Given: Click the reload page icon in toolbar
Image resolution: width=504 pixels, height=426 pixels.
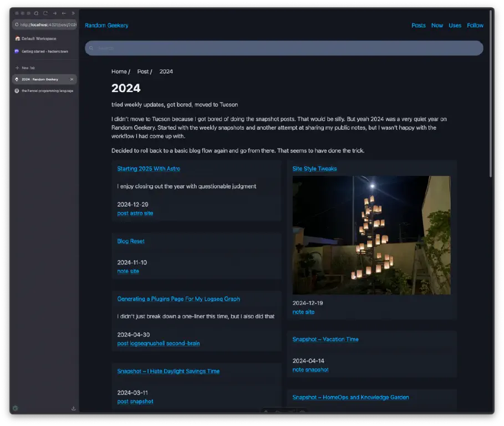Looking at the screenshot, I should pyautogui.click(x=45, y=13).
